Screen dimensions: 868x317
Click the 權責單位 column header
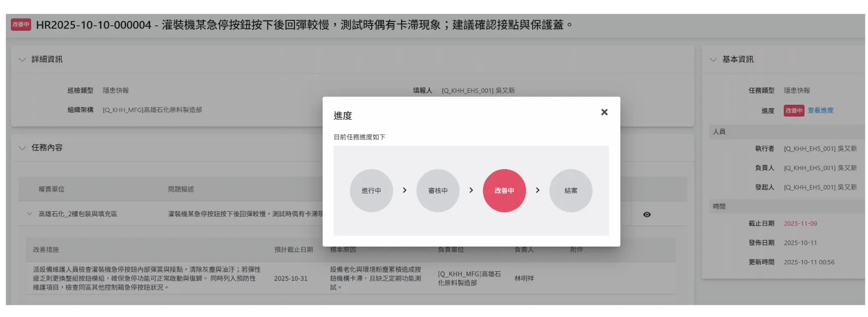[51, 189]
